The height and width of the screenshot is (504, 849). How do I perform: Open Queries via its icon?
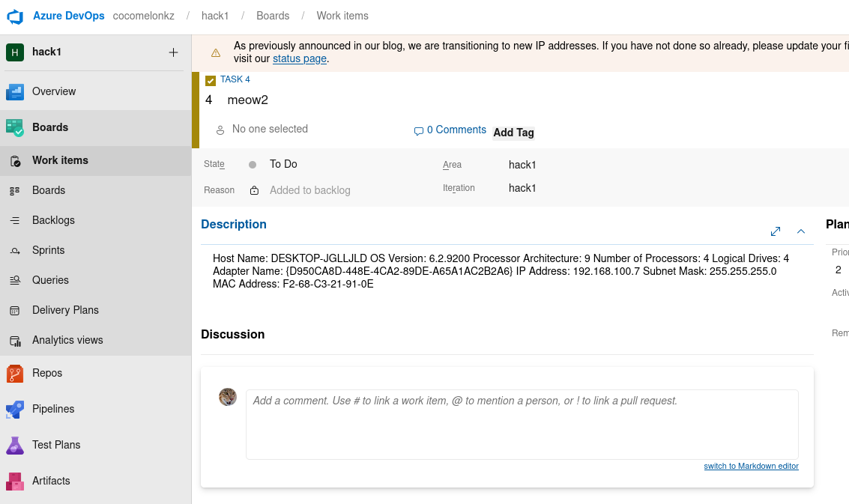tap(15, 280)
